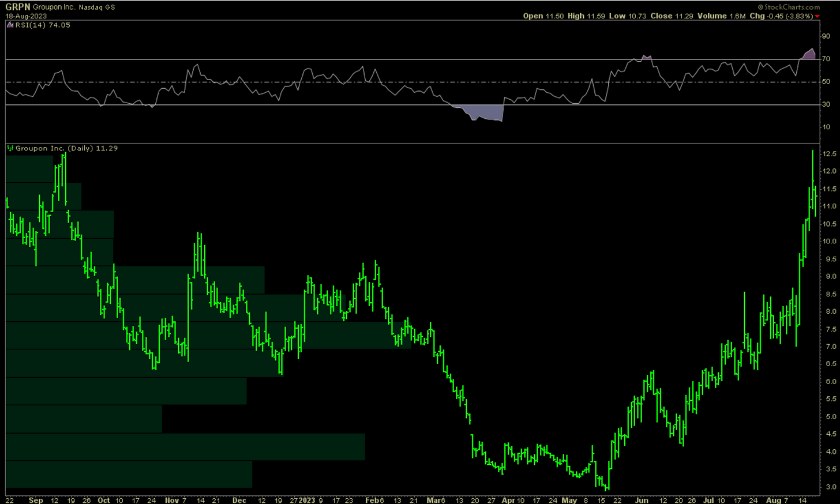Click the 3.0 price axis label
The width and height of the screenshot is (840, 504).
831,487
